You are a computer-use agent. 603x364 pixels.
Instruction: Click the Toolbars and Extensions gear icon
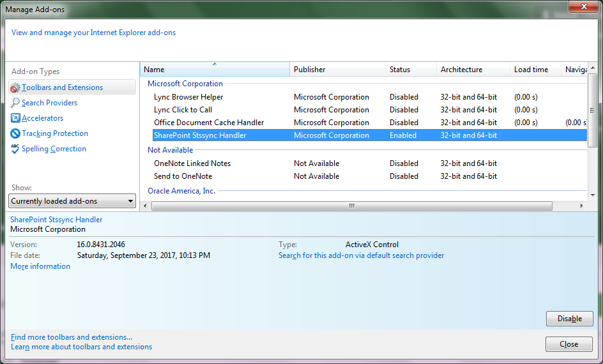15,87
